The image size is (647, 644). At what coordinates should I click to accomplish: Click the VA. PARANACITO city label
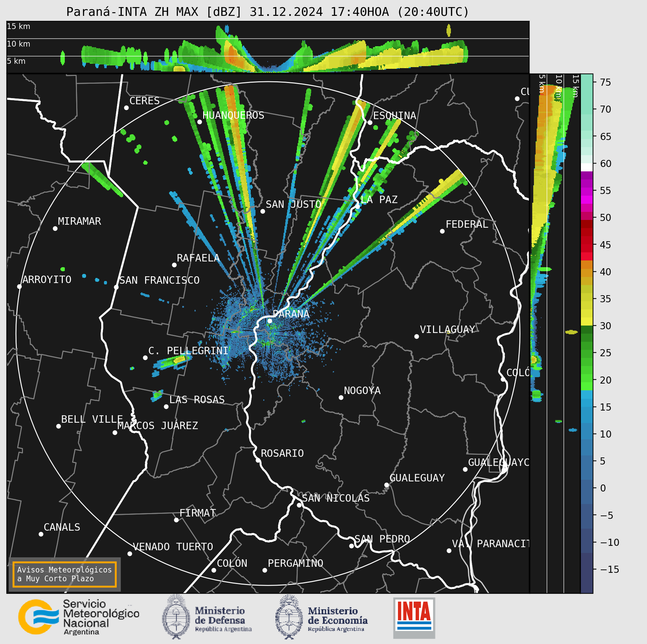[x=490, y=543]
